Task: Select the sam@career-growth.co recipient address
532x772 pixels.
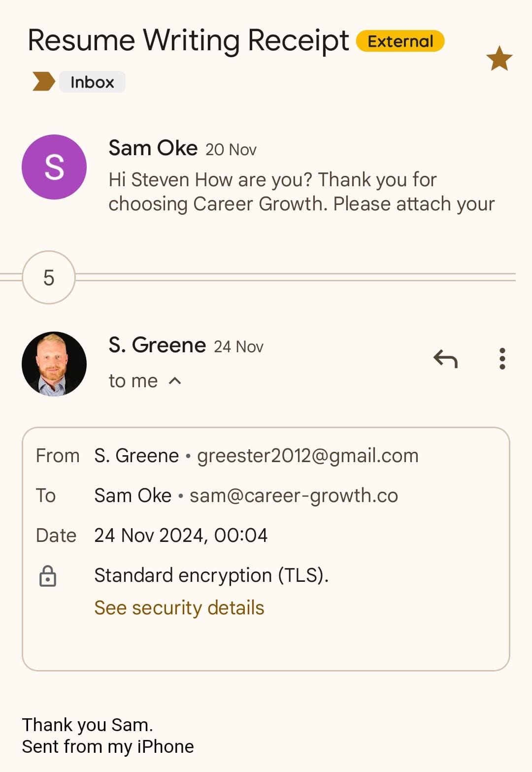Action: pos(294,496)
